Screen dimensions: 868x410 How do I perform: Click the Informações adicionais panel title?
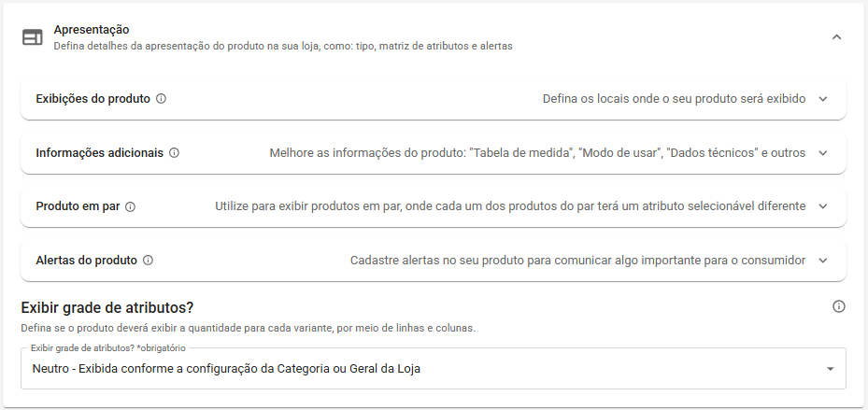click(100, 153)
